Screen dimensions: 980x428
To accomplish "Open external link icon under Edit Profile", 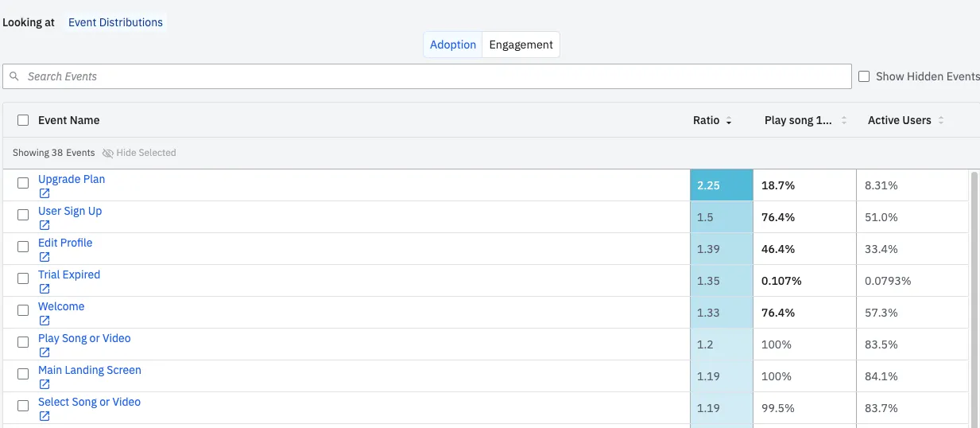I will [45, 257].
